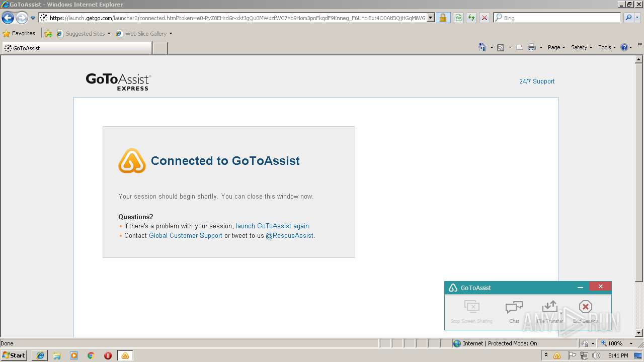Image resolution: width=644 pixels, height=362 pixels.
Task: Select the GoToAssist browser tab
Action: click(76, 48)
